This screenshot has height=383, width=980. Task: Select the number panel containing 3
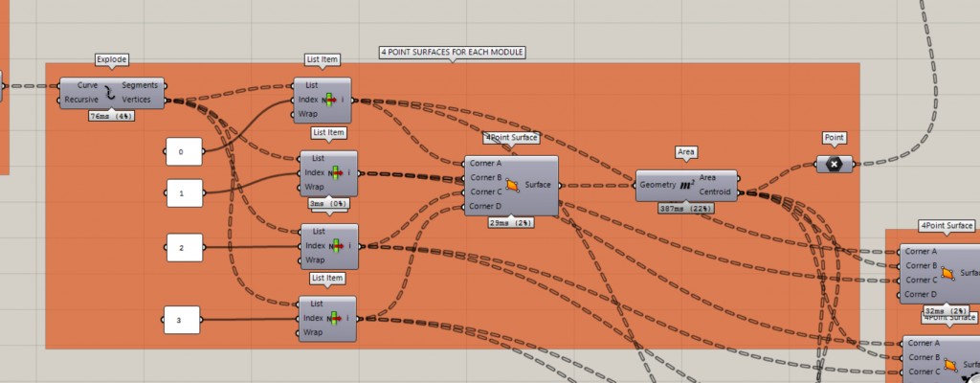point(181,319)
